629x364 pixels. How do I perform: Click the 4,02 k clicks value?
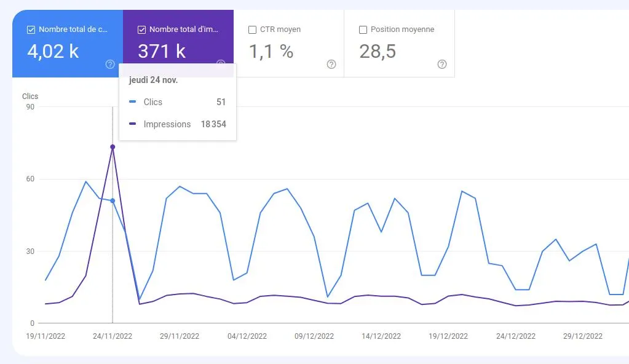53,52
